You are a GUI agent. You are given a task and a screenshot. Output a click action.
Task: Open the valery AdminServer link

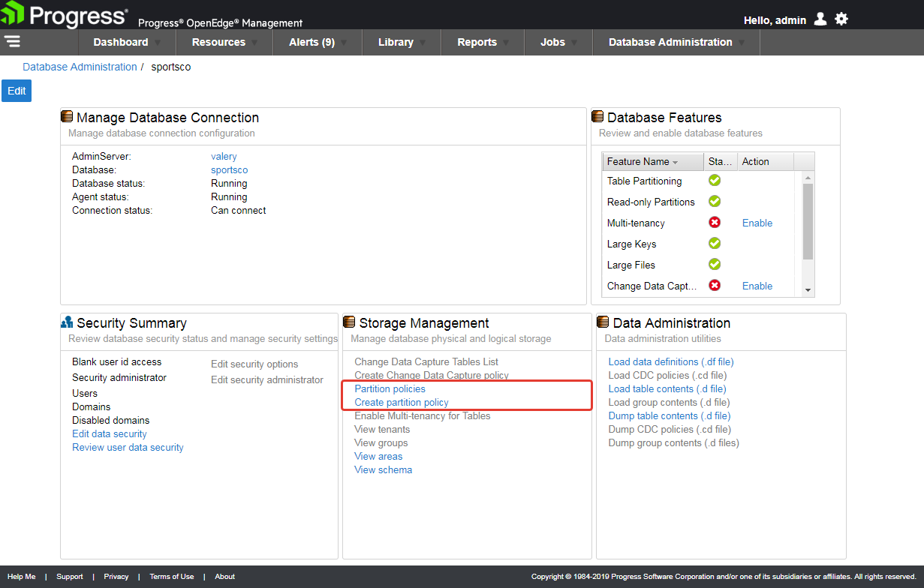[224, 157]
